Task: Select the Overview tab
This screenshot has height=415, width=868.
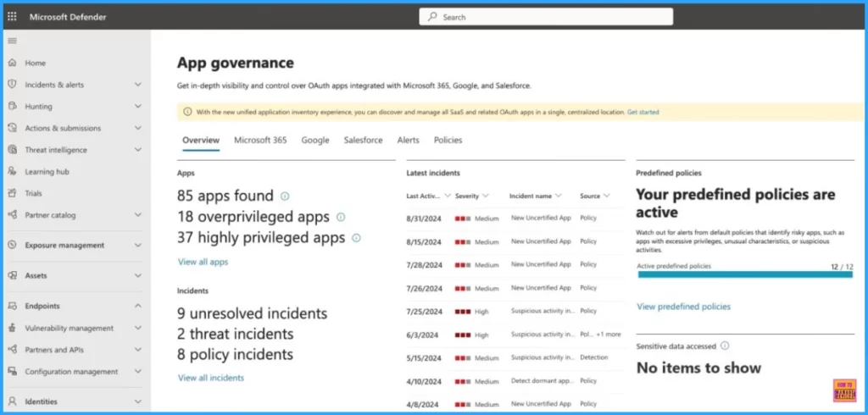Action: point(201,141)
